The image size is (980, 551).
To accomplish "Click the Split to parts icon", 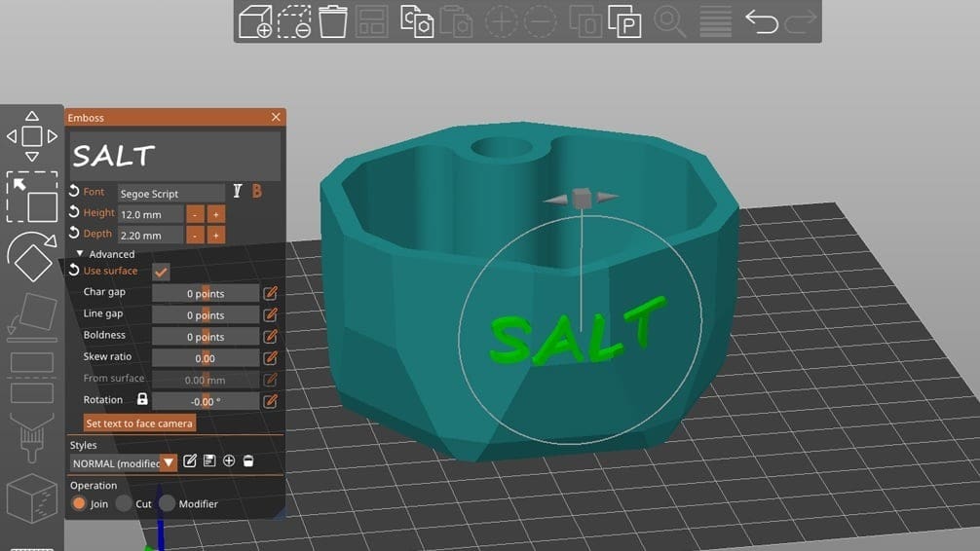I will point(624,21).
